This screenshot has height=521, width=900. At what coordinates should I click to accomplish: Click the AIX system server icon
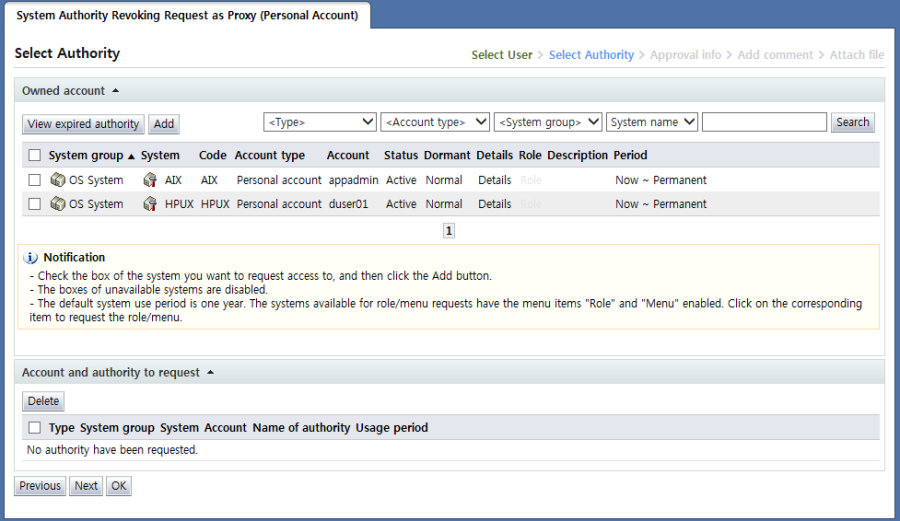pos(150,180)
